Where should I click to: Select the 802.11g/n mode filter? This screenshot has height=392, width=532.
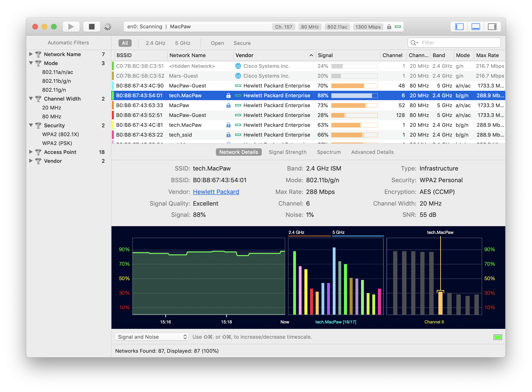pyautogui.click(x=54, y=90)
